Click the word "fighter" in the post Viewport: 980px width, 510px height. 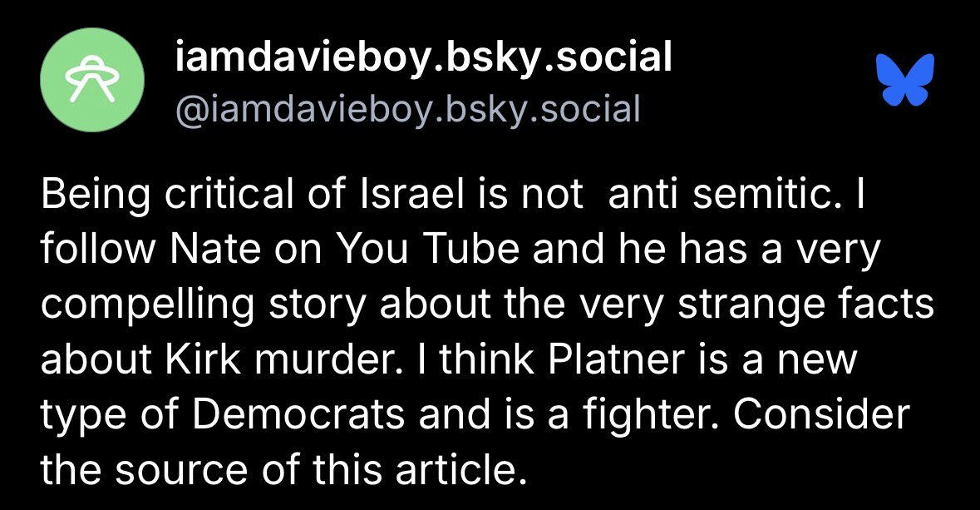[665, 414]
